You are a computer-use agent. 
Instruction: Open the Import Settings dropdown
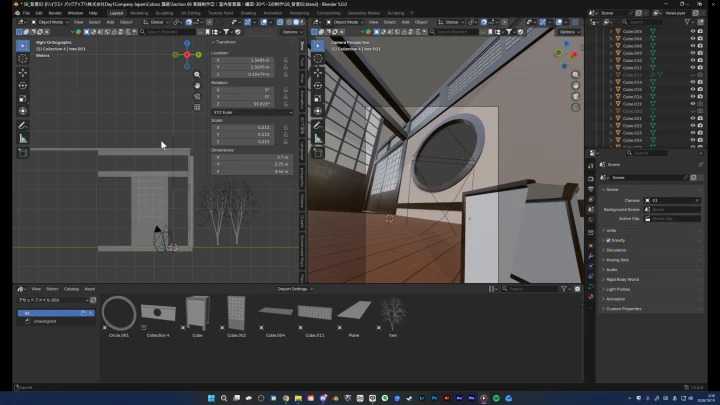click(295, 289)
